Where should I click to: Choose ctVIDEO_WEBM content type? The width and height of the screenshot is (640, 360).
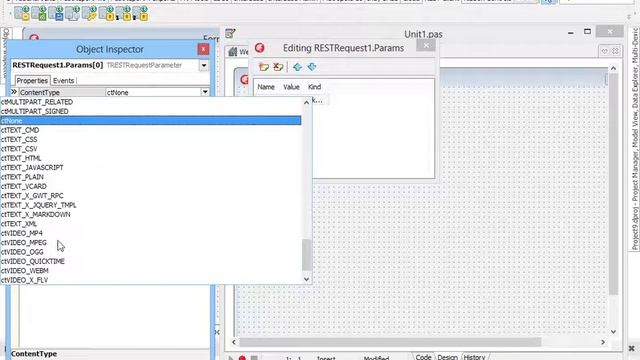pos(151,271)
